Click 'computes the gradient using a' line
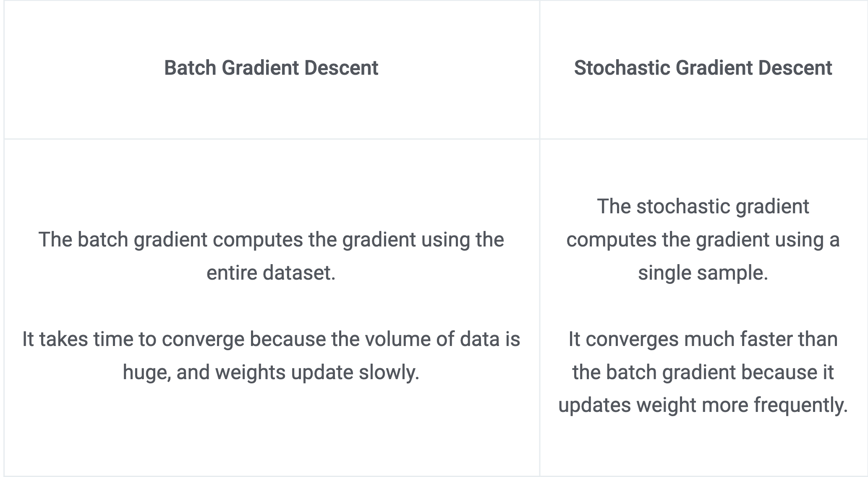This screenshot has height=477, width=868. click(703, 239)
